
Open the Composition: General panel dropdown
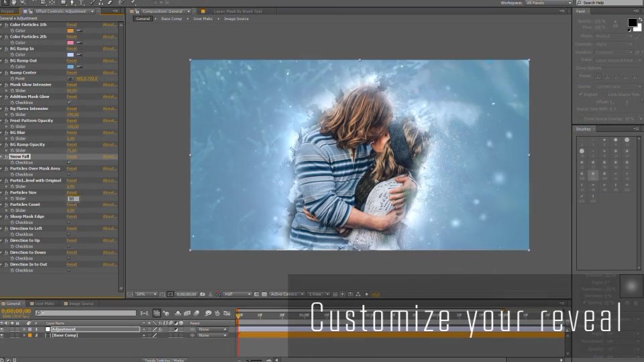[x=189, y=11]
